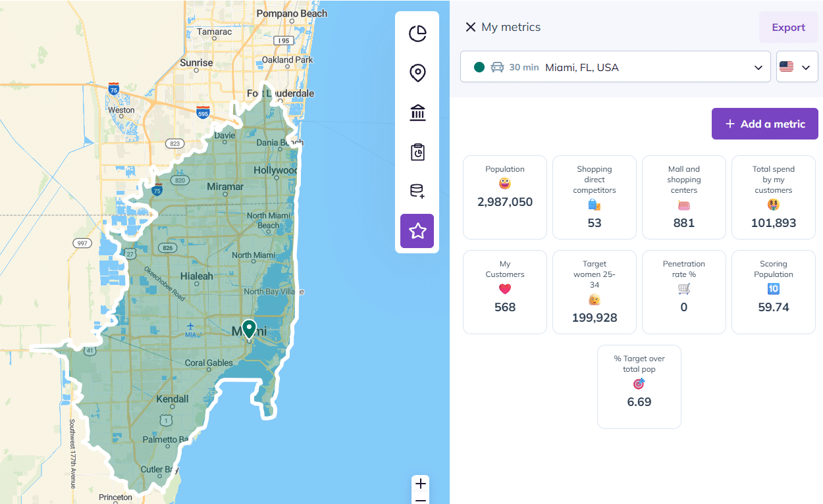Open the Shopping direct competitors card
This screenshot has width=823, height=504.
click(595, 197)
